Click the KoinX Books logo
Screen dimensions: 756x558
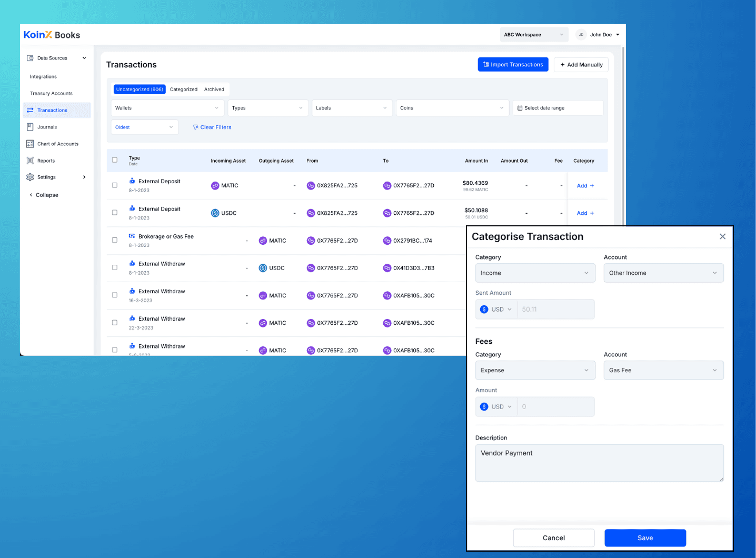[52, 35]
